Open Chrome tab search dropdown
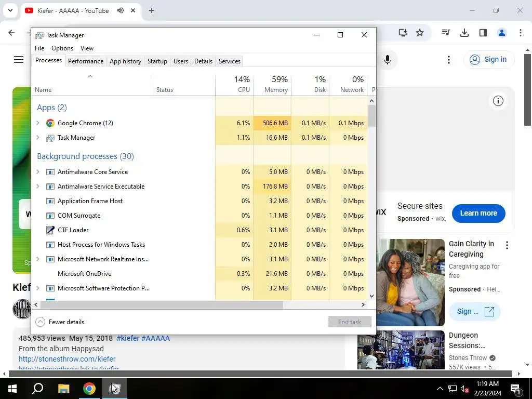The width and height of the screenshot is (532, 399). coord(10,10)
